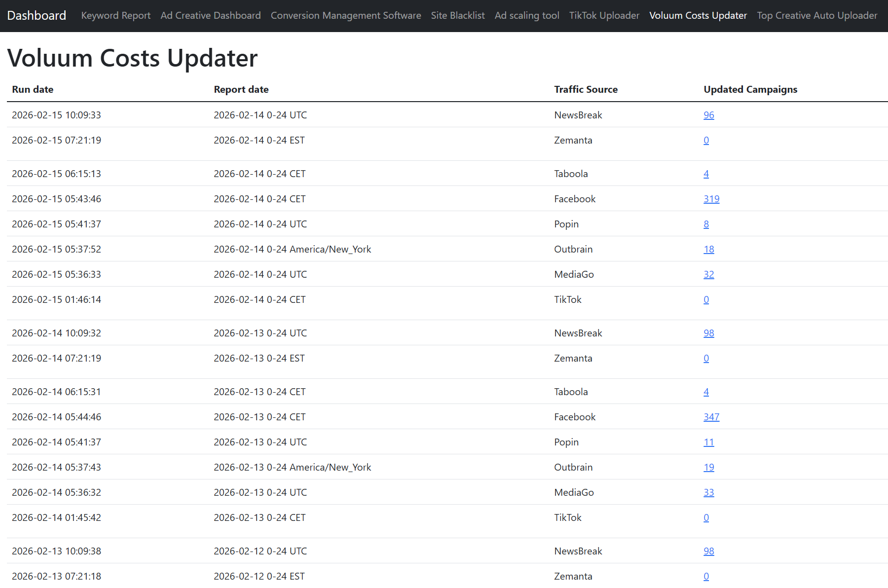This screenshot has width=888, height=588.
Task: View the 32 MediaGo updated campaigns
Action: pyautogui.click(x=709, y=274)
